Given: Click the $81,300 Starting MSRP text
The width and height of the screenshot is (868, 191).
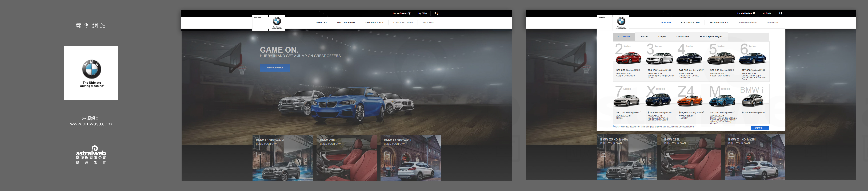Looking at the screenshot, I should click(628, 112).
